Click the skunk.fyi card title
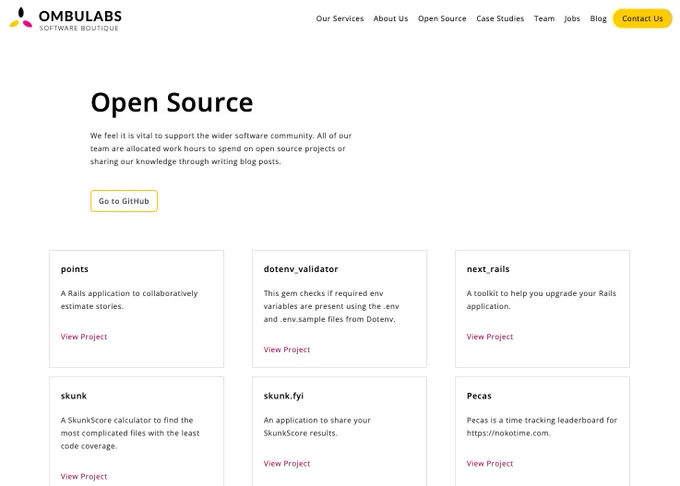680x486 pixels. tap(284, 396)
